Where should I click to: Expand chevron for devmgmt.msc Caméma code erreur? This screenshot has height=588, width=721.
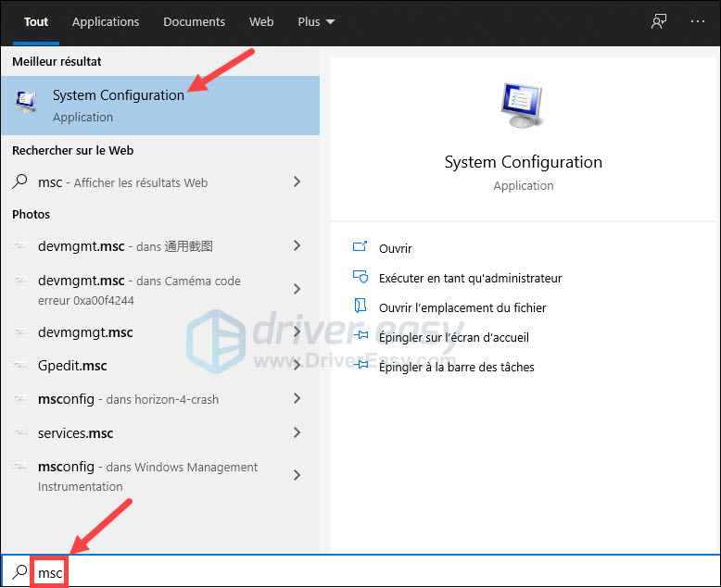297,289
